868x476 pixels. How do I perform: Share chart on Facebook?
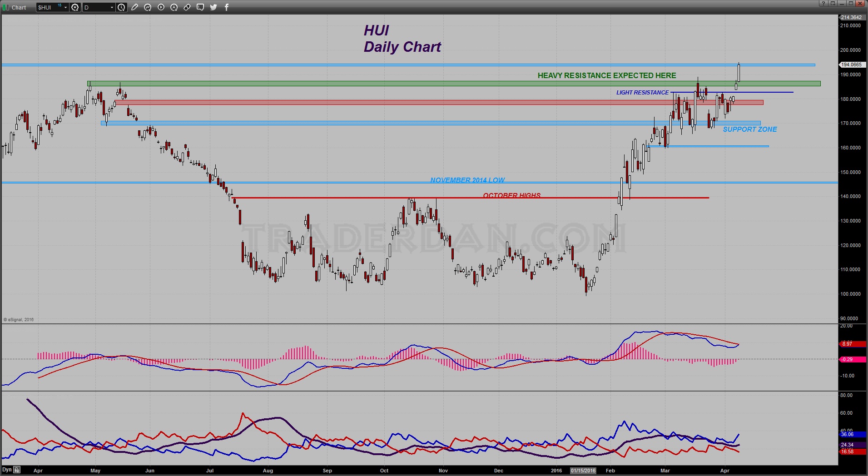227,7
